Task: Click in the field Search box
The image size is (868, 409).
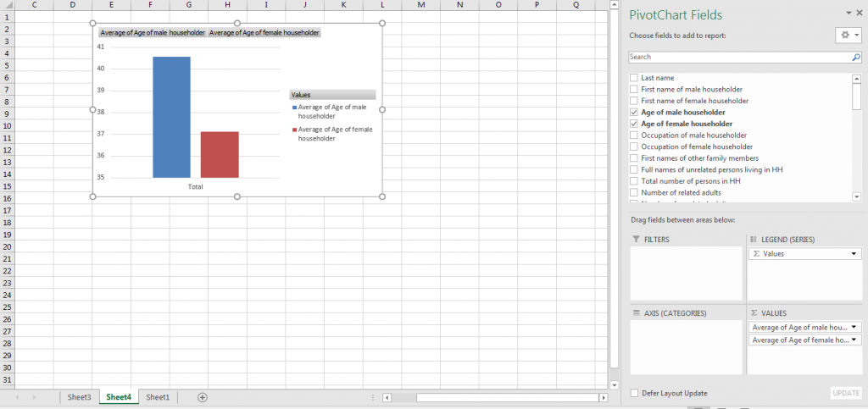Action: pyautogui.click(x=737, y=58)
